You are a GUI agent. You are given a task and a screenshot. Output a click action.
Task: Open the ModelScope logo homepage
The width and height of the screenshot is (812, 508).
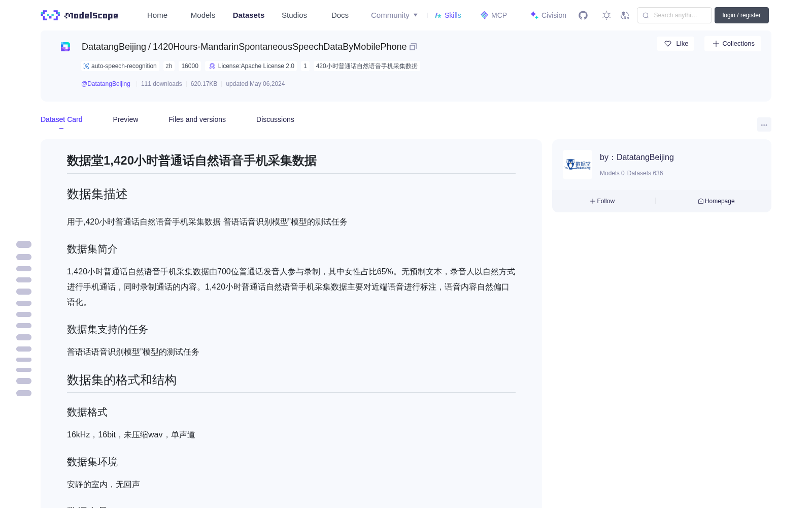tap(80, 15)
